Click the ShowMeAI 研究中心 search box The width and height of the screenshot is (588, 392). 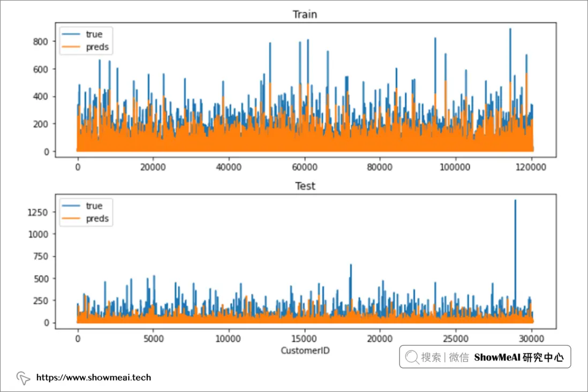pos(485,357)
